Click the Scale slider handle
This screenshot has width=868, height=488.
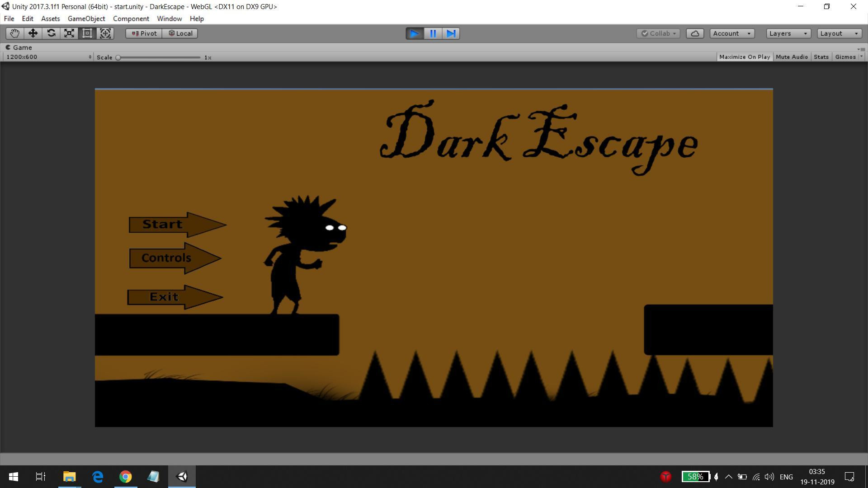[118, 57]
